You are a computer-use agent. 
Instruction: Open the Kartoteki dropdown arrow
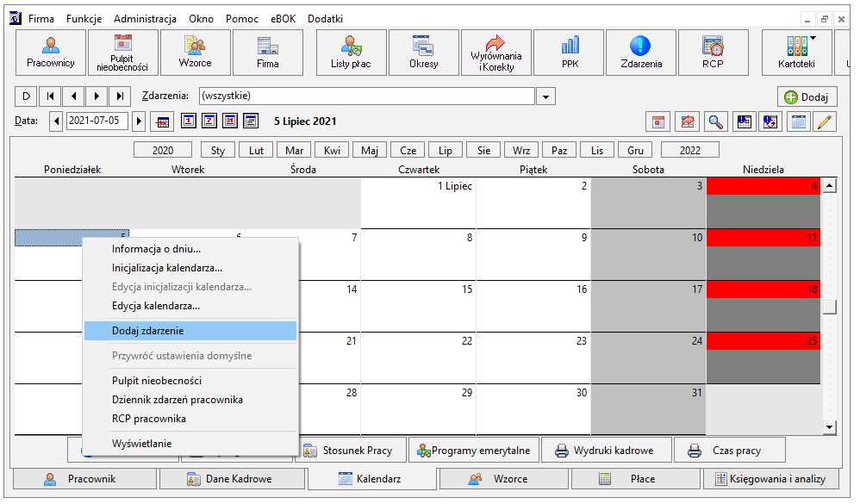tap(813, 38)
